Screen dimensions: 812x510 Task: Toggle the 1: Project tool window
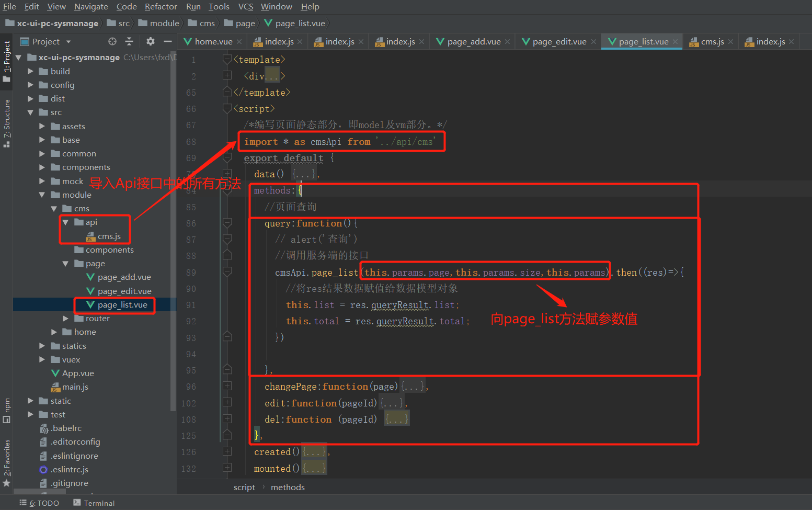(7, 61)
